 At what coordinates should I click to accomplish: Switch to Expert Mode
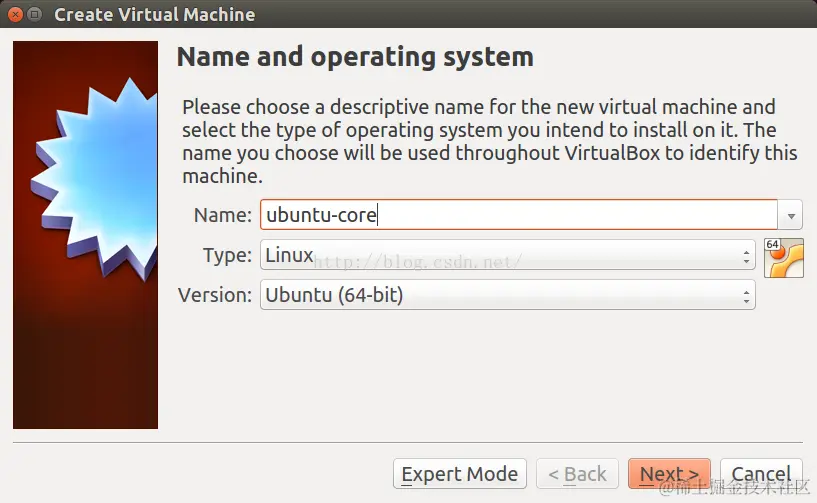[460, 474]
